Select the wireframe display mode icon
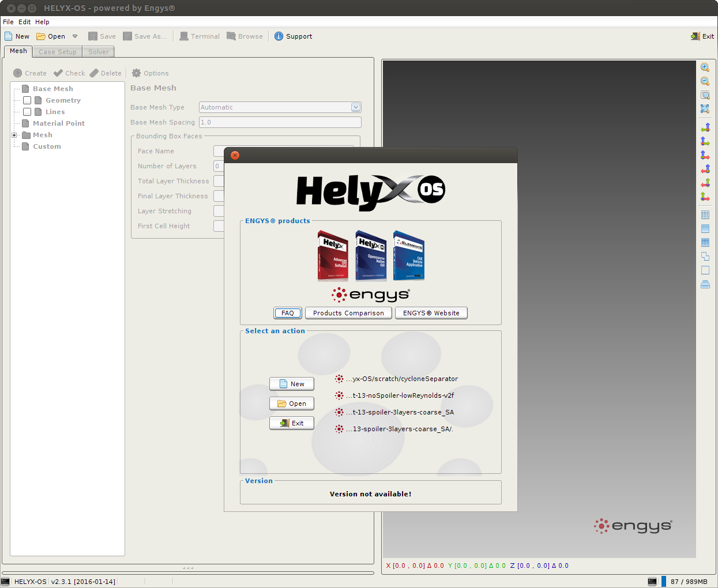718x588 pixels. (x=705, y=214)
